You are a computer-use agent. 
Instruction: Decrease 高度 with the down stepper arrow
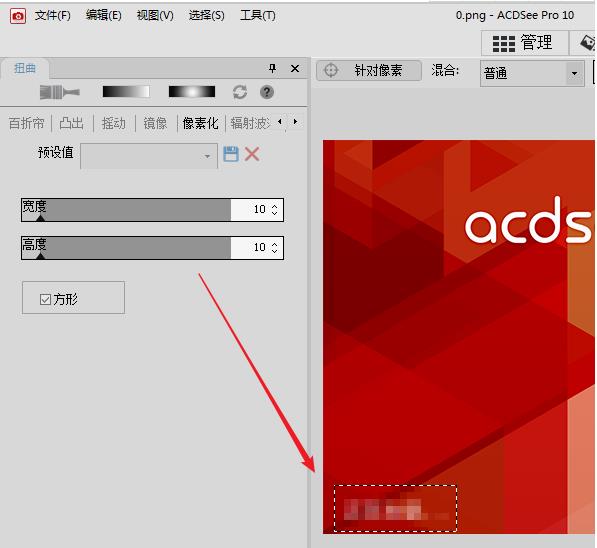(275, 251)
